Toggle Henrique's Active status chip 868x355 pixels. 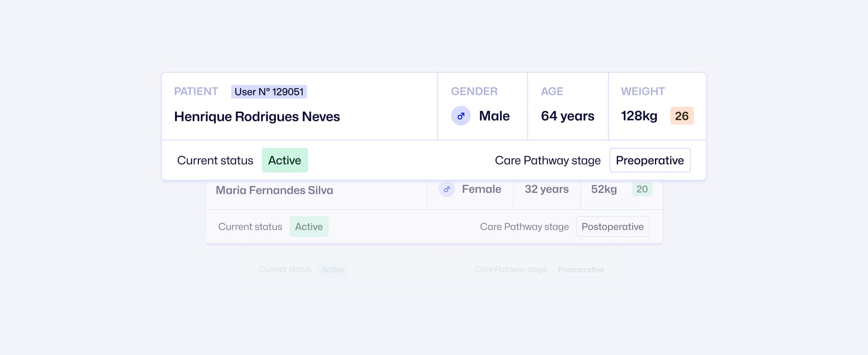(285, 160)
